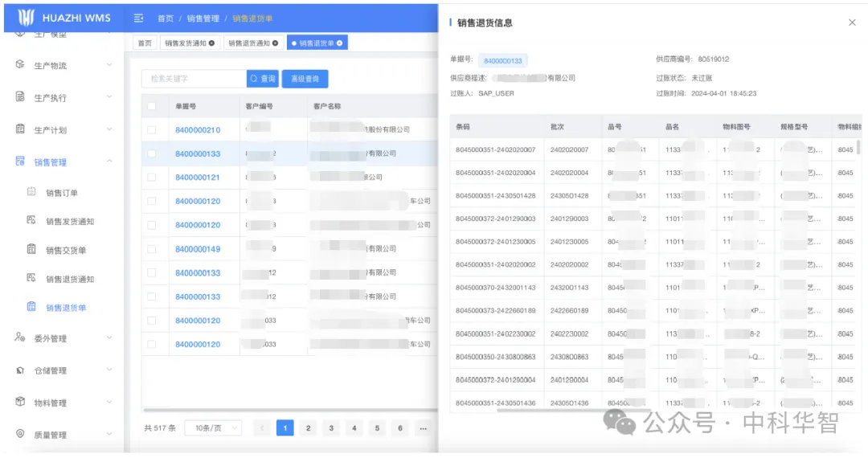
Task: Click the 物料管理 box icon in sidebar
Action: [x=20, y=402]
